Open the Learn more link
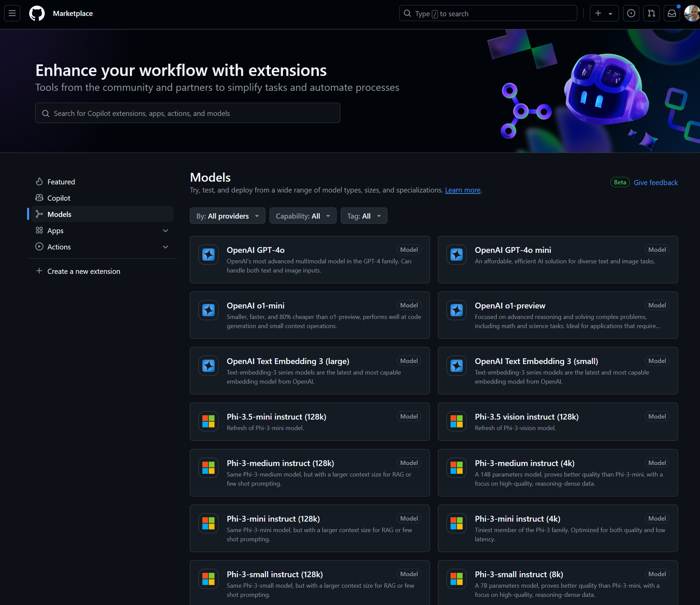Screen dimensions: 700x605 (462, 190)
